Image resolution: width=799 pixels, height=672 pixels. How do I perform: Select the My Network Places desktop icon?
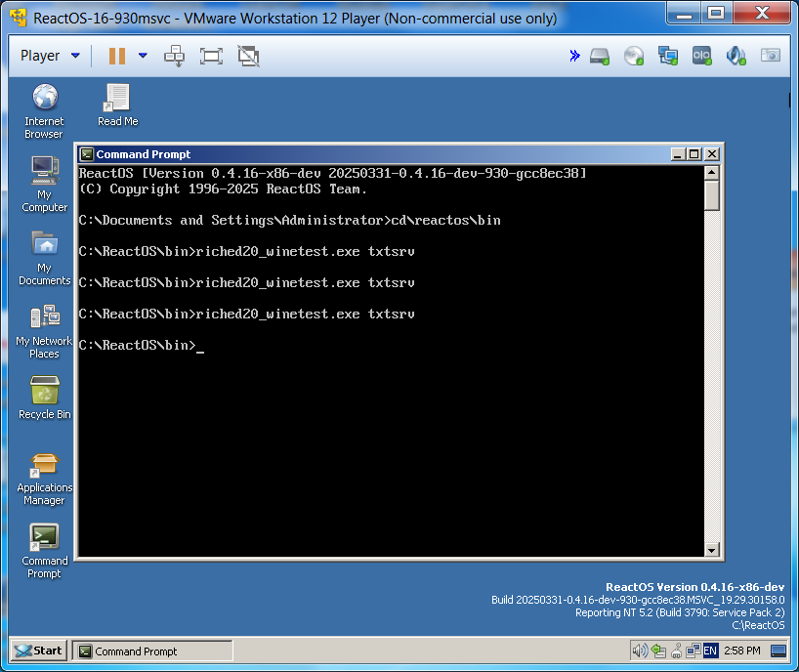pos(44,331)
